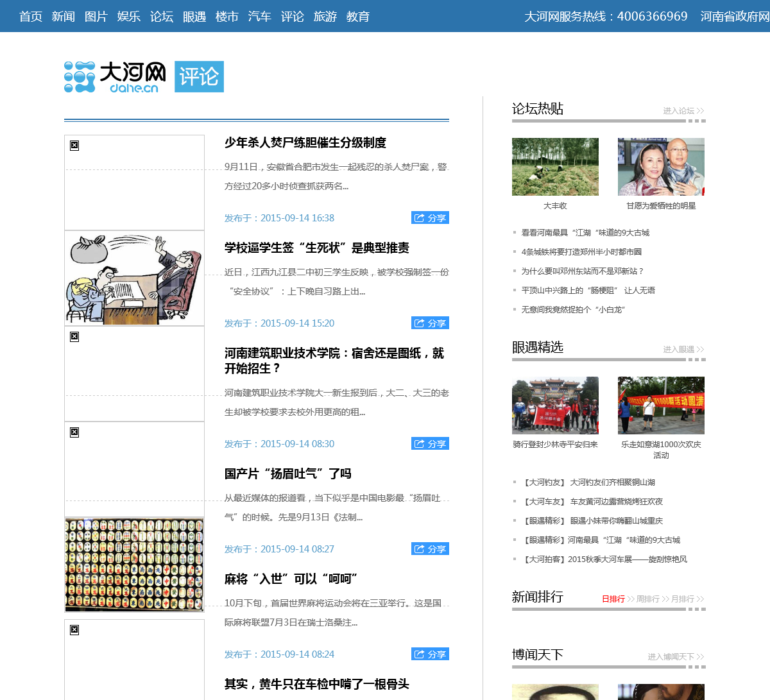The height and width of the screenshot is (700, 770).
Task: Click 进入论坛 link
Action: tap(683, 111)
